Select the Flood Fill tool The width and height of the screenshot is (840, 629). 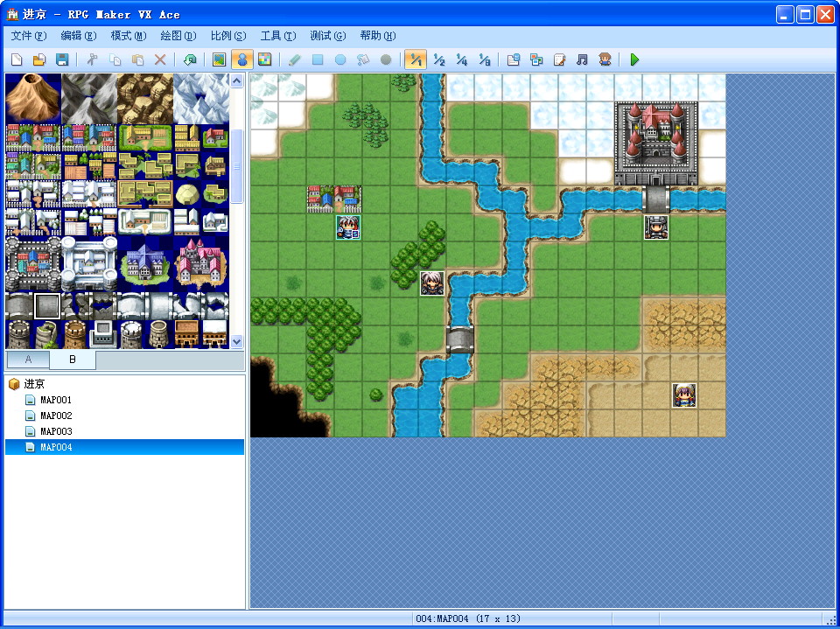[363, 59]
